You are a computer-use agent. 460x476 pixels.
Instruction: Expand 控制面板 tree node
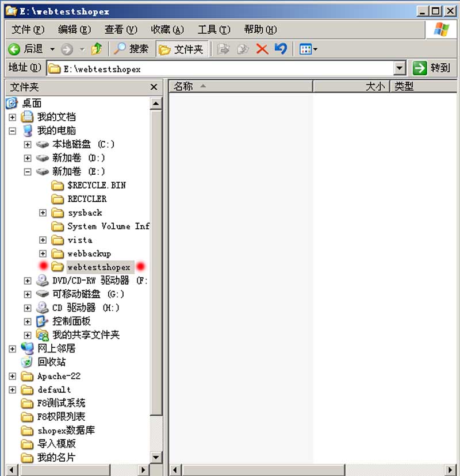point(28,322)
